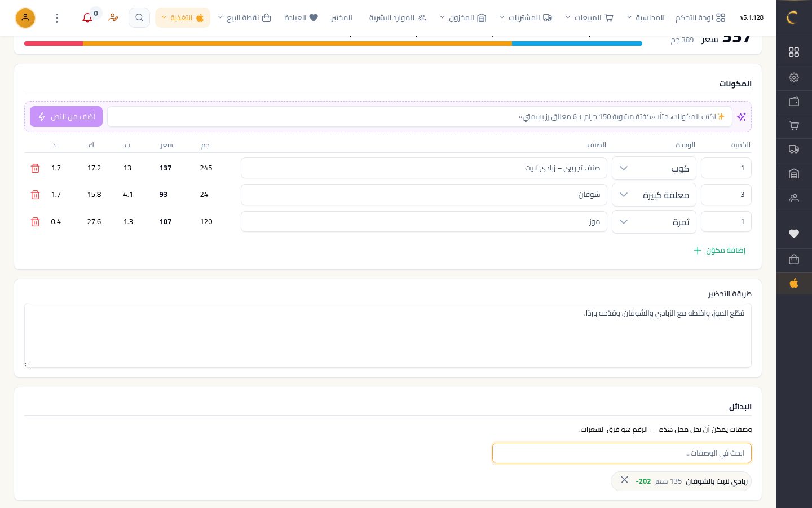
Task: Open the settings gear in sidebar
Action: [794, 77]
